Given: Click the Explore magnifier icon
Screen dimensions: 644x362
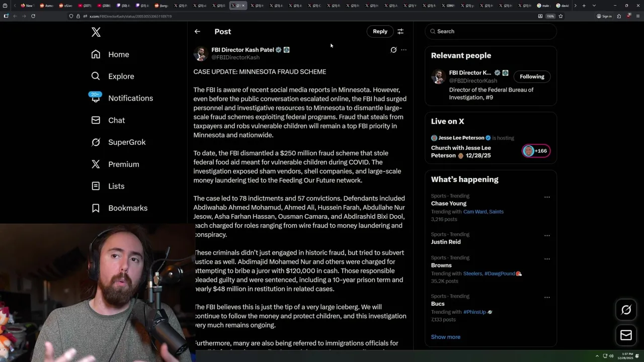Looking at the screenshot, I should tap(96, 76).
